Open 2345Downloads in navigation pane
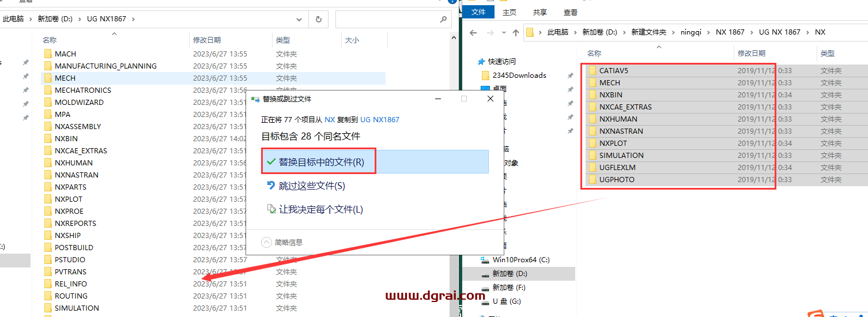 coord(519,76)
